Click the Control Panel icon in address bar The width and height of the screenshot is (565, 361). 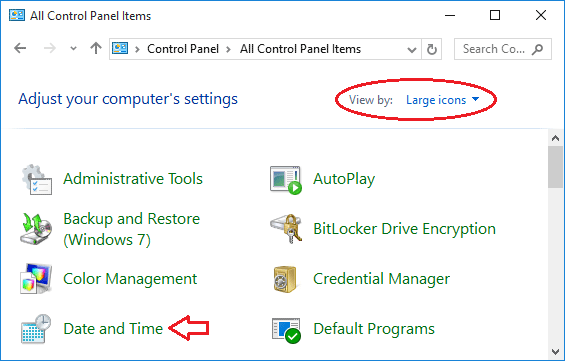120,48
